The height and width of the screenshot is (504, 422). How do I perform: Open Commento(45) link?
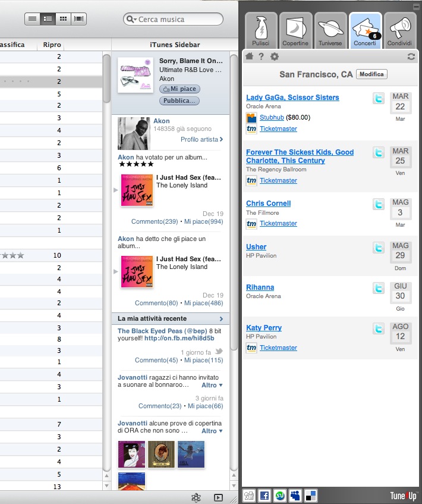[x=156, y=360]
